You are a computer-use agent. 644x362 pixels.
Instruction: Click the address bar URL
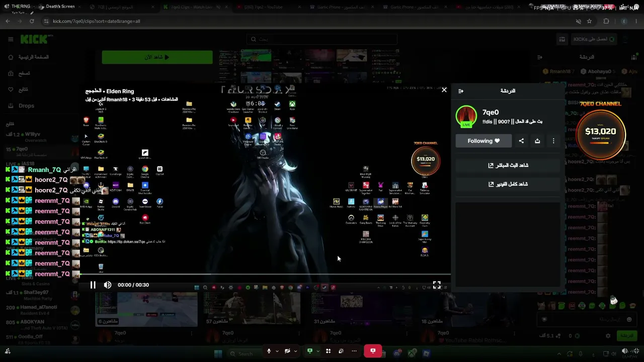(x=97, y=21)
